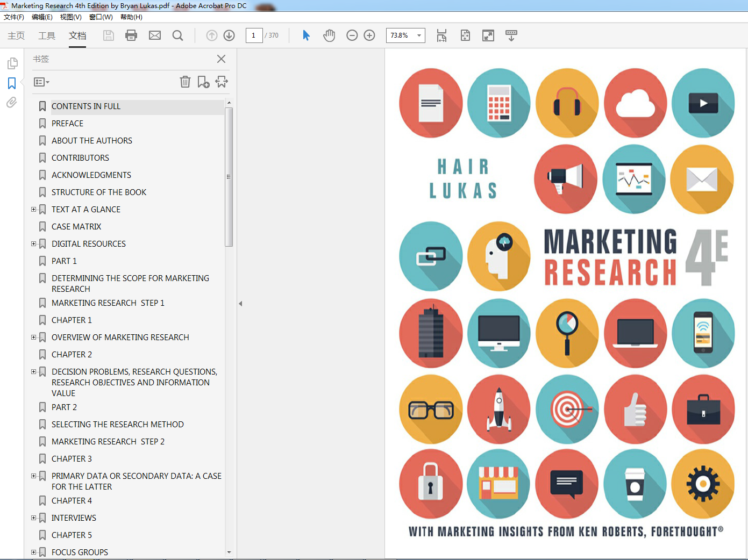Expand OVERVIEW OF MARKETING RESEARCH bookmark
The image size is (748, 560).
point(33,338)
